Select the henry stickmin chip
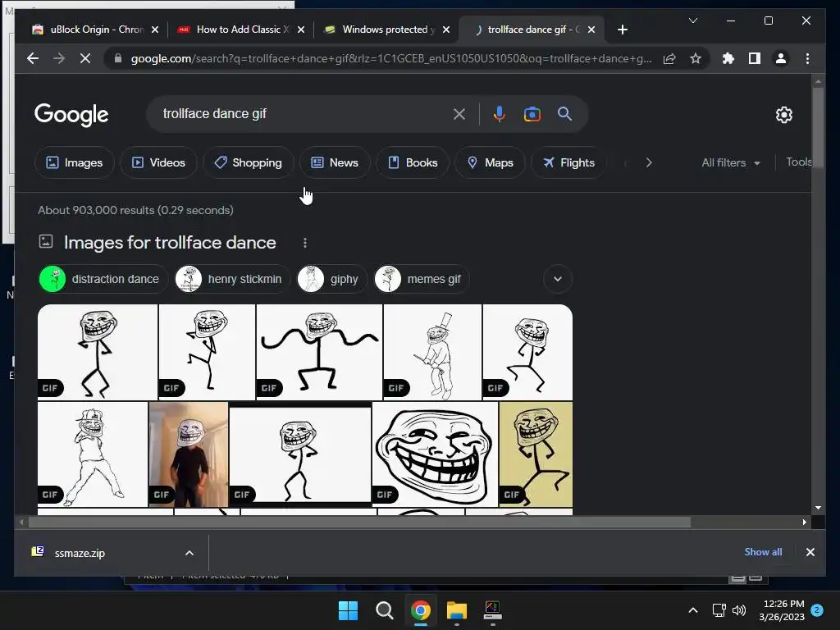 [x=232, y=279]
